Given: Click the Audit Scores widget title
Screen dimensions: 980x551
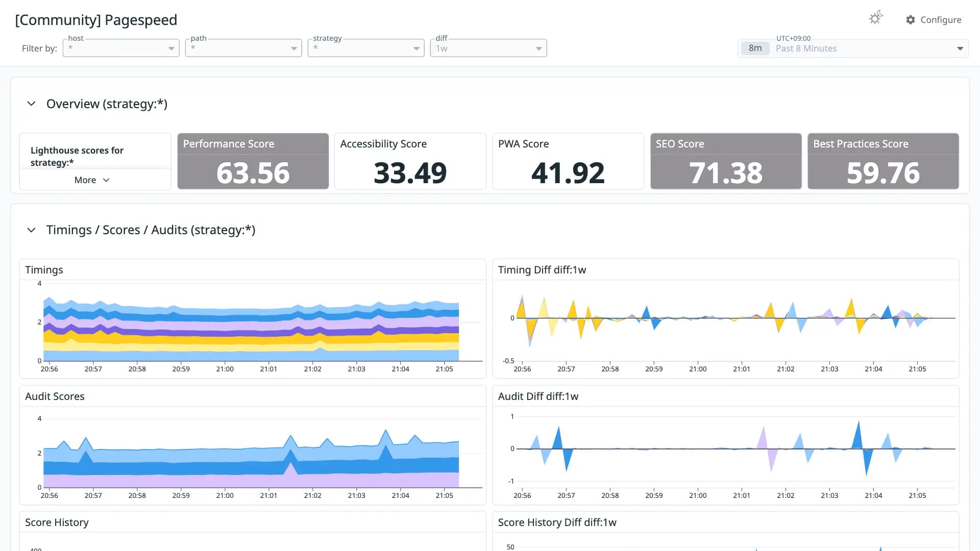Looking at the screenshot, I should (x=55, y=396).
